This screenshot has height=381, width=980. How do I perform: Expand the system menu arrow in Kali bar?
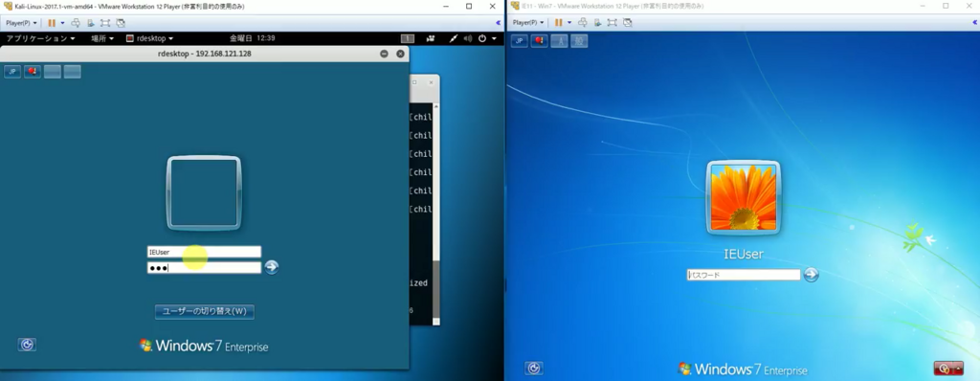click(x=495, y=39)
